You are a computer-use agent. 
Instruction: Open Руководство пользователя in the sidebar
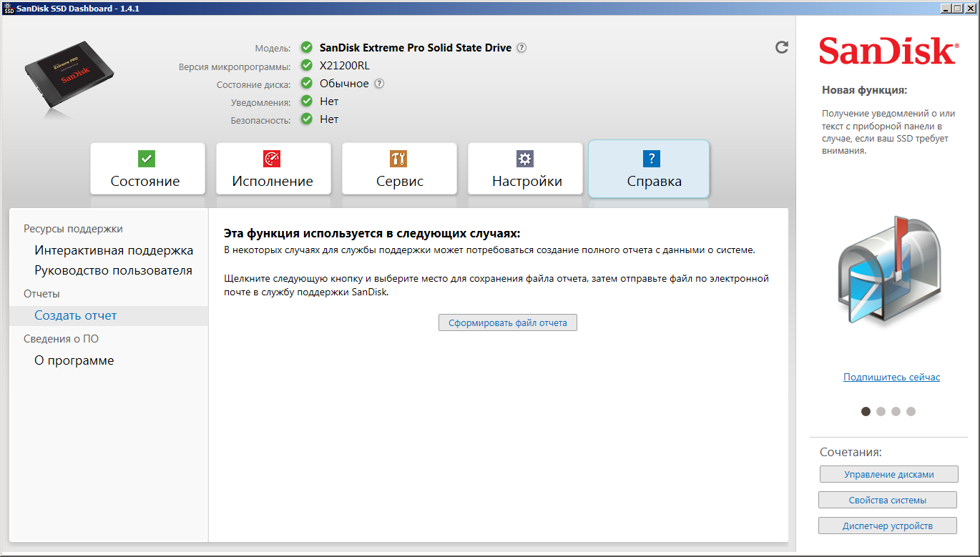113,270
